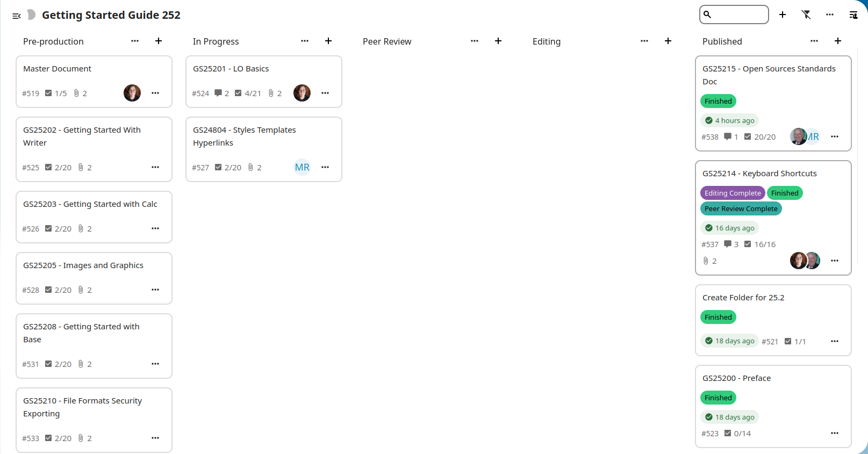The height and width of the screenshot is (454, 868).
Task: Click attachment icon on Master Document card
Action: (x=77, y=93)
